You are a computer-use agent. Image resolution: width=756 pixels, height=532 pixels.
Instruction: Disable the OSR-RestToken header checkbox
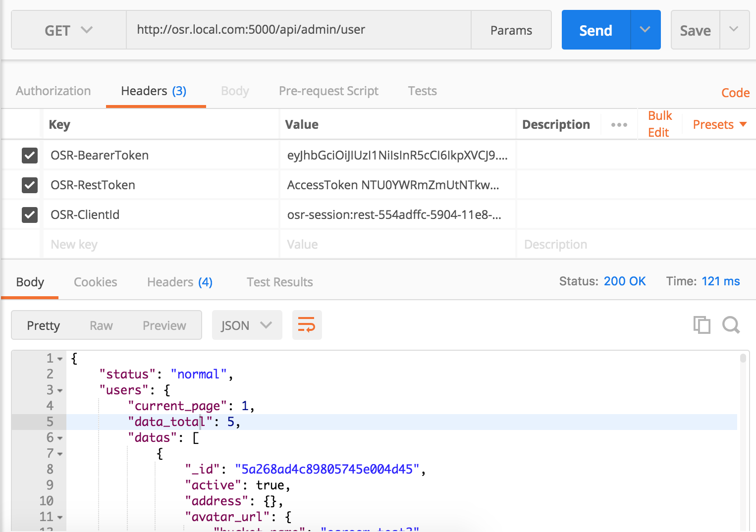[30, 185]
